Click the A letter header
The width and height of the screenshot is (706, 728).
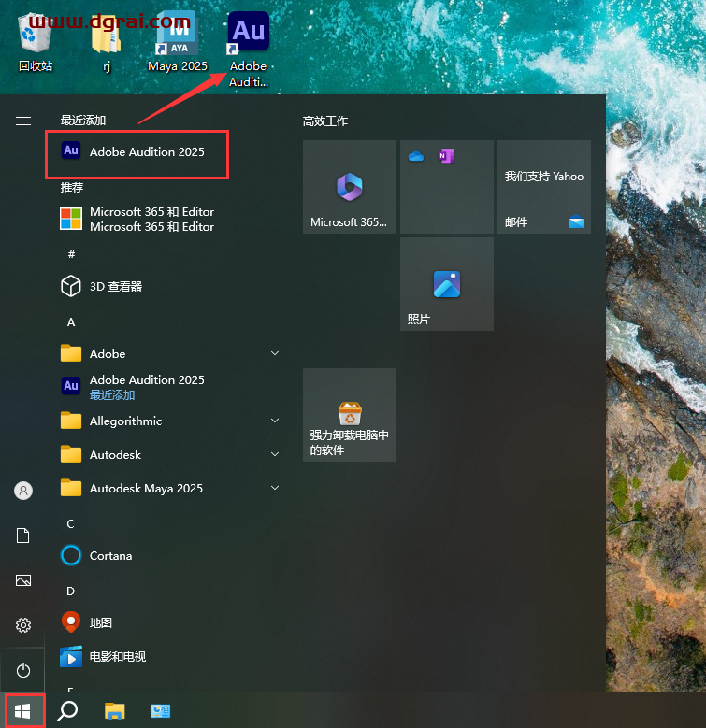click(71, 321)
